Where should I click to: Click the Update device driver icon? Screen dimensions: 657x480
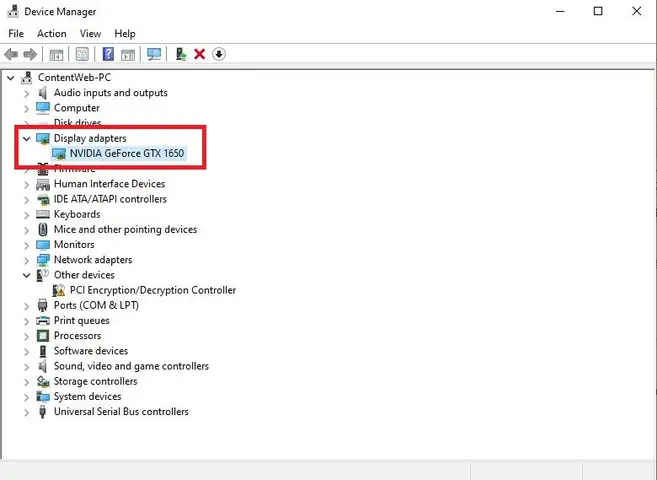pyautogui.click(x=181, y=54)
